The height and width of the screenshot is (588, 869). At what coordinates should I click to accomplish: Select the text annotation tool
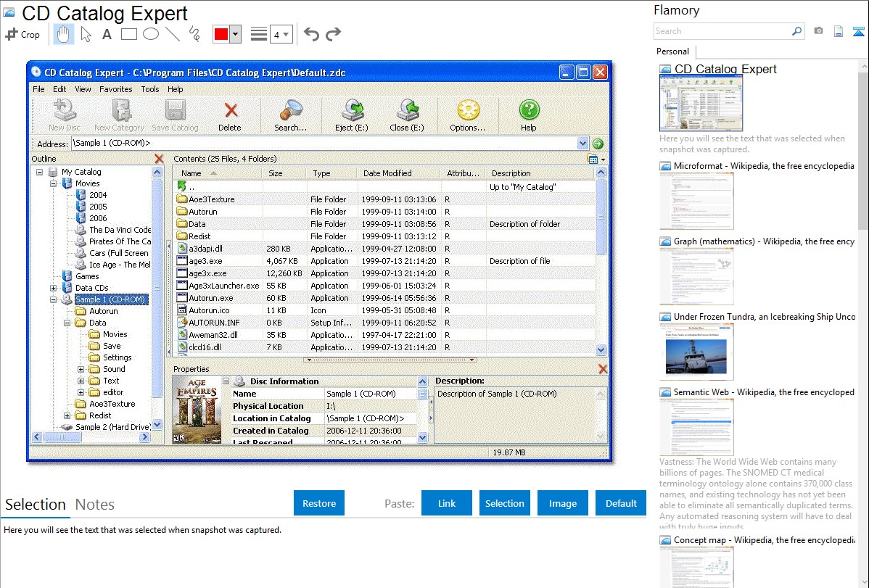[107, 34]
